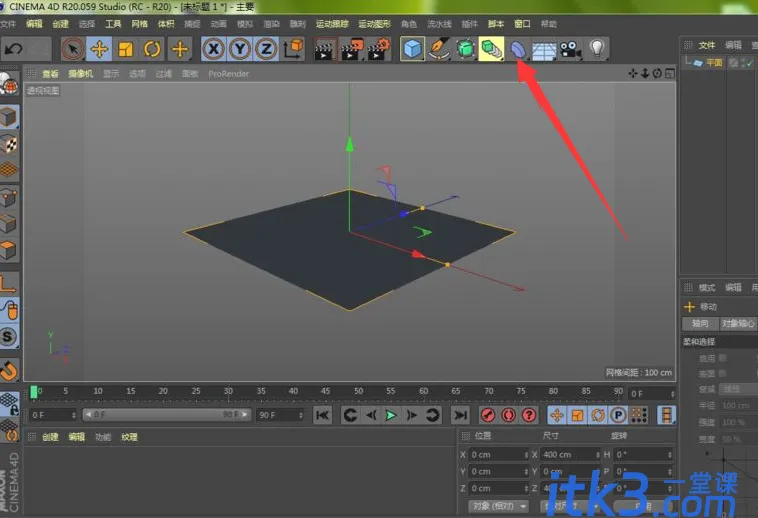
Task: Click the size X 400 cm field
Action: click(x=570, y=455)
